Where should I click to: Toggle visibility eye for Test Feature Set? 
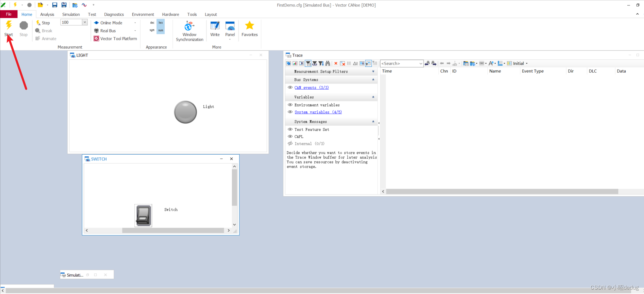pos(290,129)
